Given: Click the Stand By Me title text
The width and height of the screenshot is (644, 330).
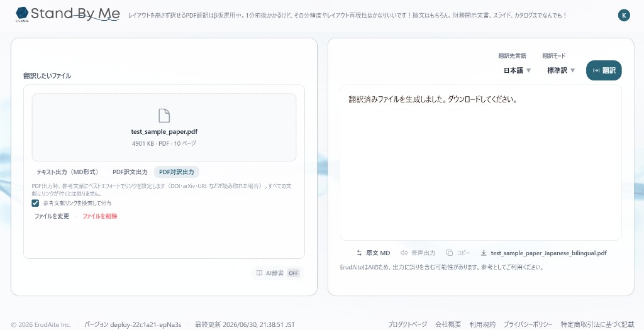Looking at the screenshot, I should pos(75,14).
